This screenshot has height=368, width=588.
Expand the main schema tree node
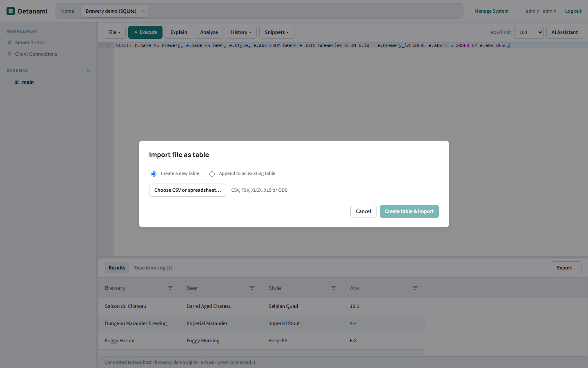point(8,82)
